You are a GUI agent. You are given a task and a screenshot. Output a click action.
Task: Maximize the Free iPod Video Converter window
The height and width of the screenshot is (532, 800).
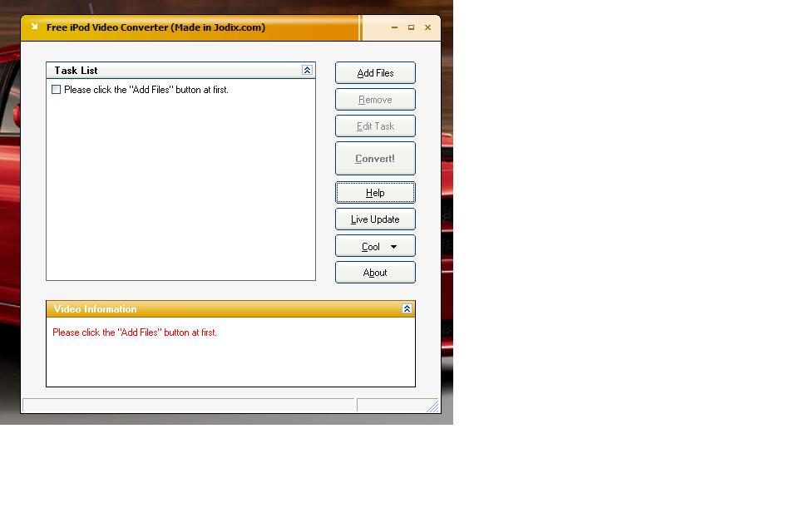pyautogui.click(x=411, y=27)
